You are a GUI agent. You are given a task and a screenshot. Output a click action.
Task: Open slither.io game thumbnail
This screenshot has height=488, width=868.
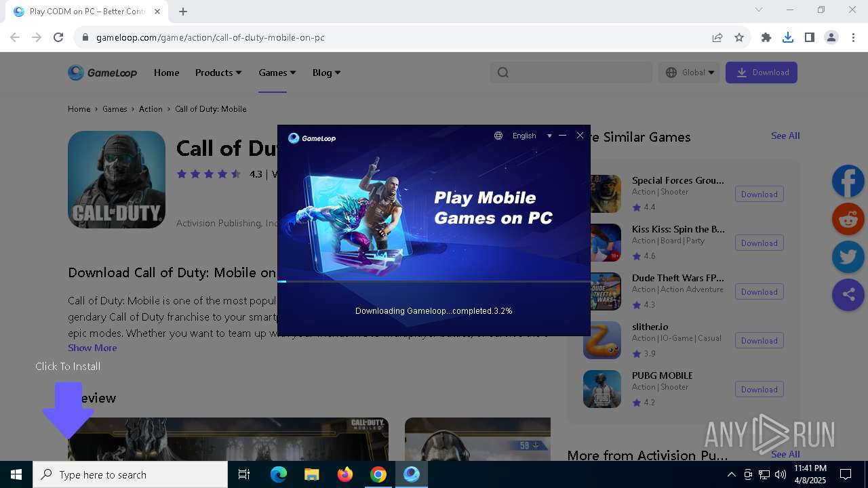(x=602, y=340)
